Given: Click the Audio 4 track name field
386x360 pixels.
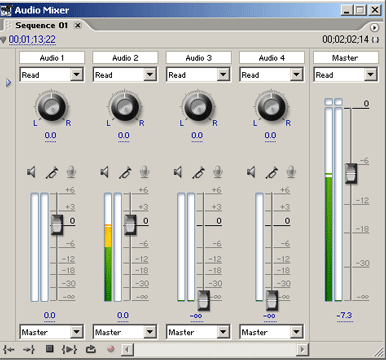Looking at the screenshot, I should pyautogui.click(x=272, y=58).
